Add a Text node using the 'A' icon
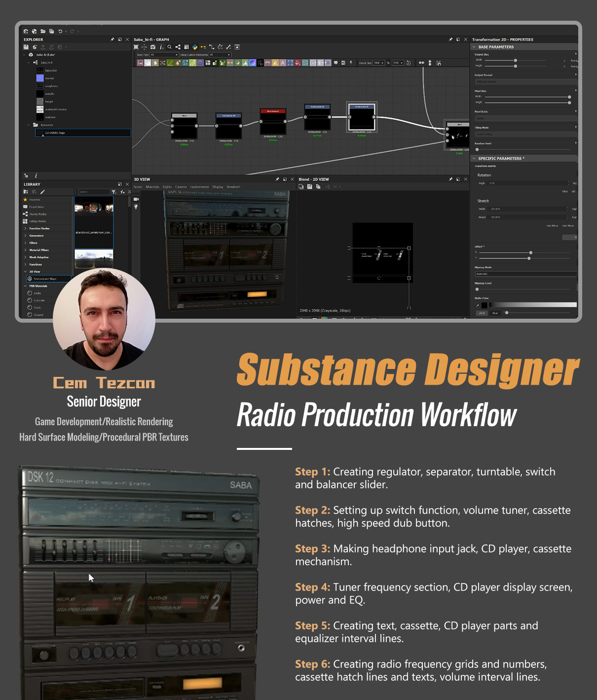Screen dimensions: 597x700 (283, 63)
